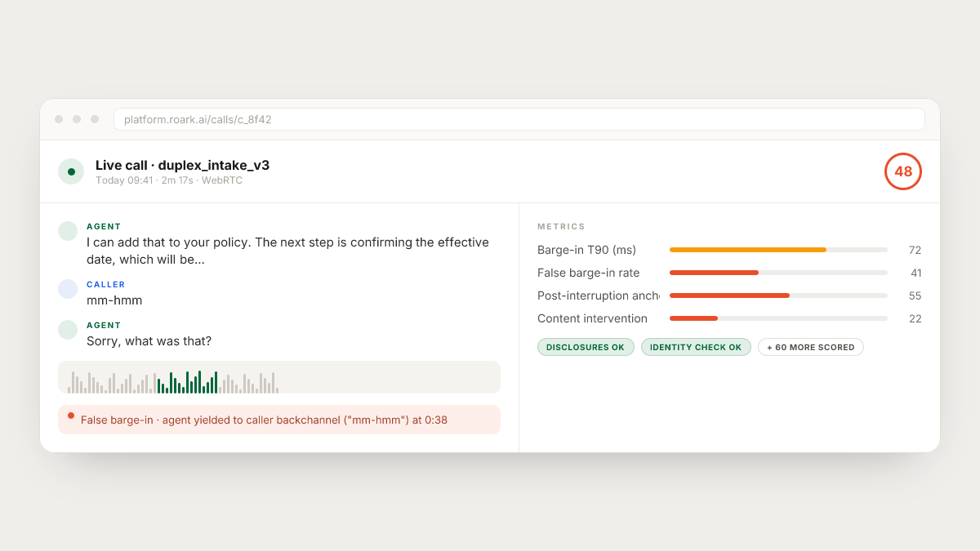The width and height of the screenshot is (980, 551).
Task: Select the agent avatar beside "I can add that" message
Action: pos(68,231)
